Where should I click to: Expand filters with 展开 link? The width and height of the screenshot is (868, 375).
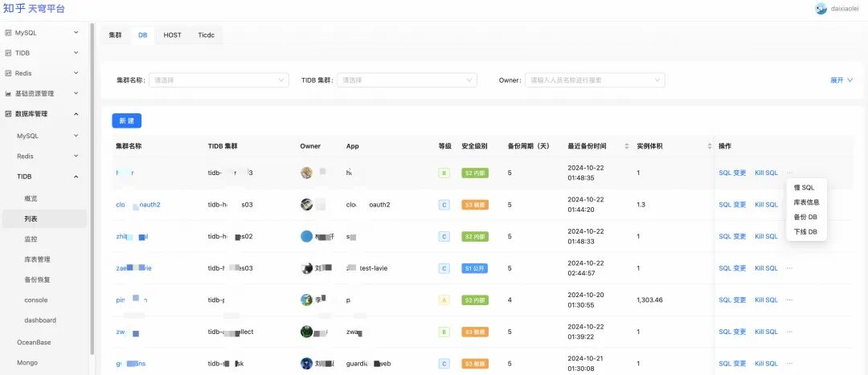(x=841, y=80)
